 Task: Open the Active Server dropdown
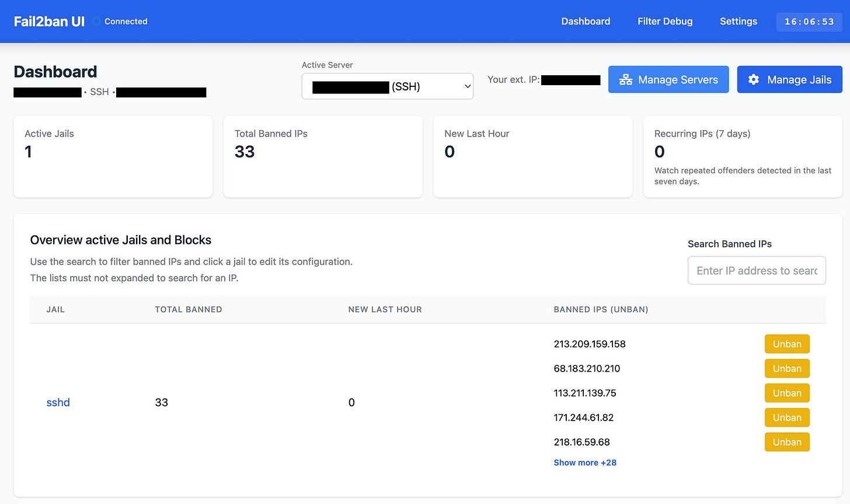(x=387, y=86)
